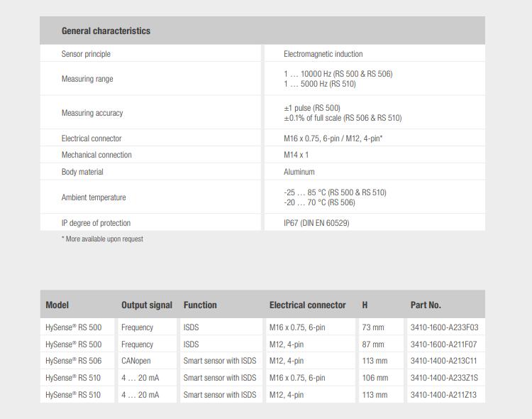The width and height of the screenshot is (532, 419).
Task: Select part number 3410-1400-A211Z13
Action: coord(443,395)
